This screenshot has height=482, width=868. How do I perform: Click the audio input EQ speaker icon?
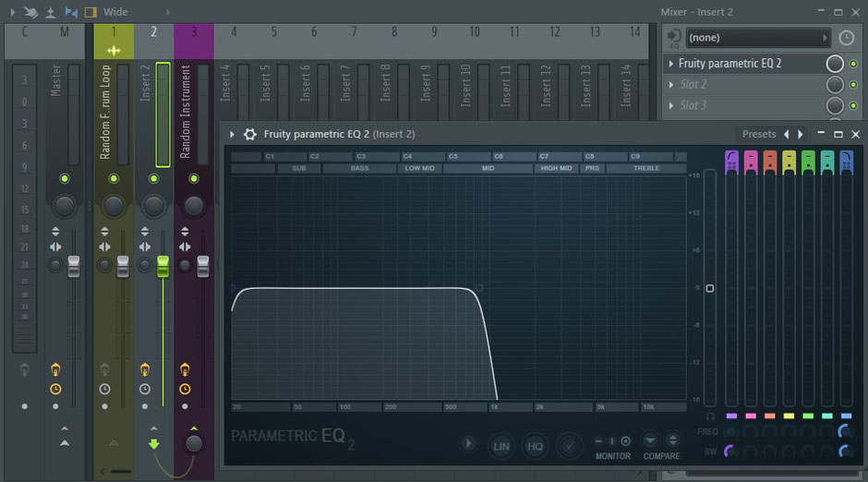pos(674,38)
